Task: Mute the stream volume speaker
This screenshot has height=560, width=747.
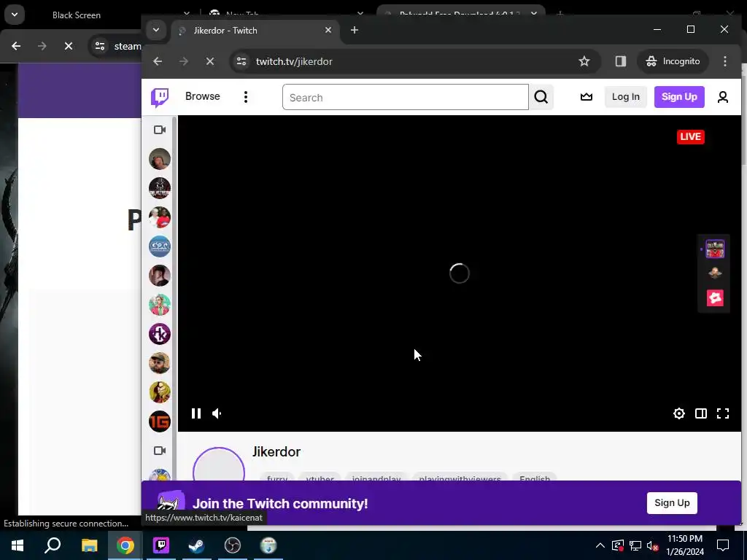Action: tap(217, 413)
